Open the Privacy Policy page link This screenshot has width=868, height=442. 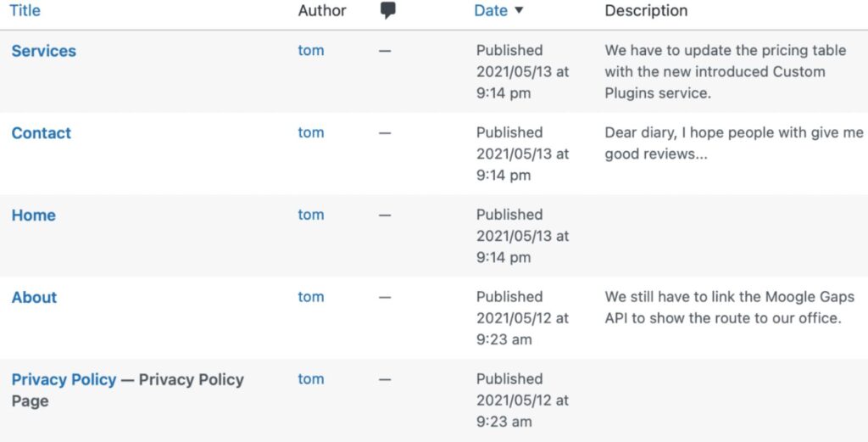64,379
